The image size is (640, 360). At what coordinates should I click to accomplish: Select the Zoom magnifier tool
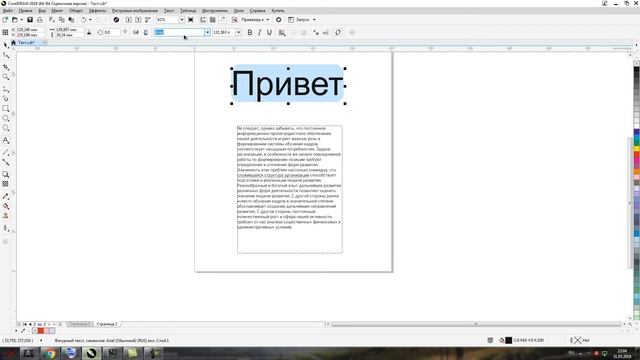click(5, 77)
